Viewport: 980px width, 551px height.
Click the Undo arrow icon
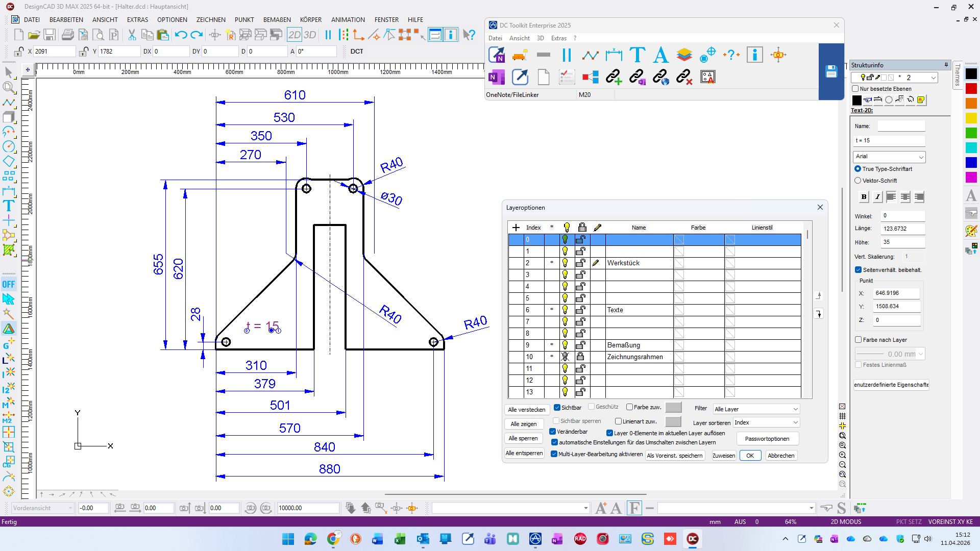click(181, 35)
